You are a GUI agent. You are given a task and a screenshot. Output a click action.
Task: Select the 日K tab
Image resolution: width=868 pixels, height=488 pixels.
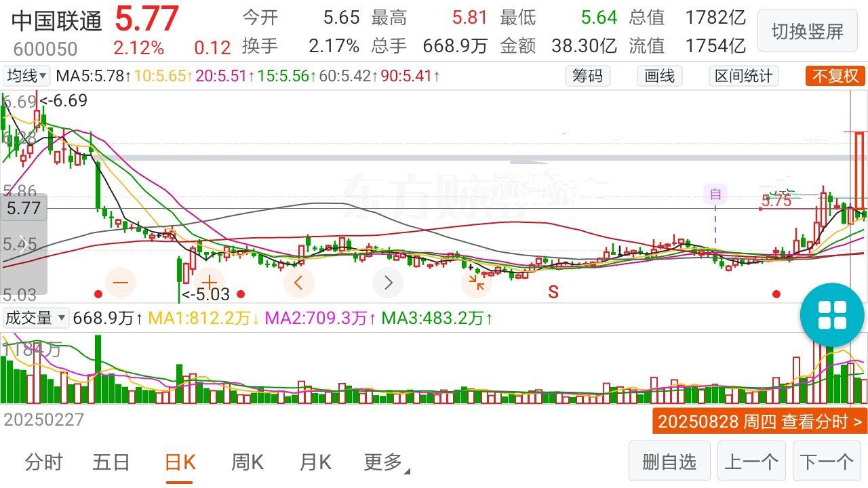click(x=180, y=462)
